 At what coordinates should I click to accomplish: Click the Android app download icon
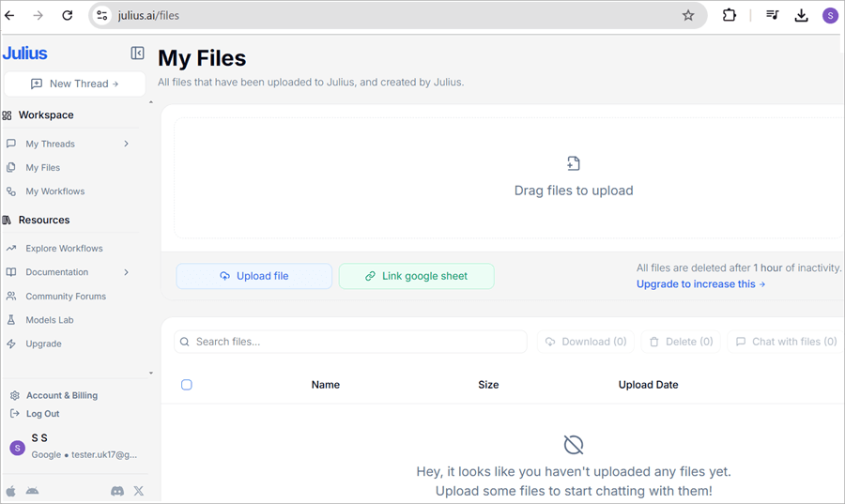33,491
